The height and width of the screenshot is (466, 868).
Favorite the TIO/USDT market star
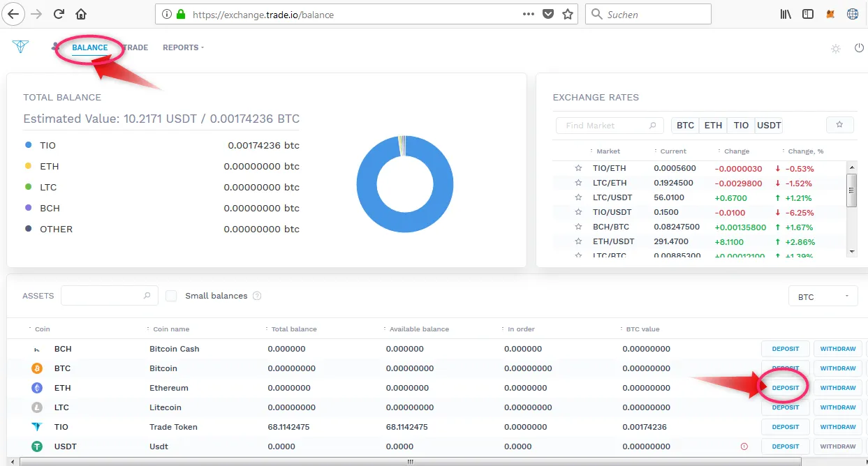pos(578,212)
